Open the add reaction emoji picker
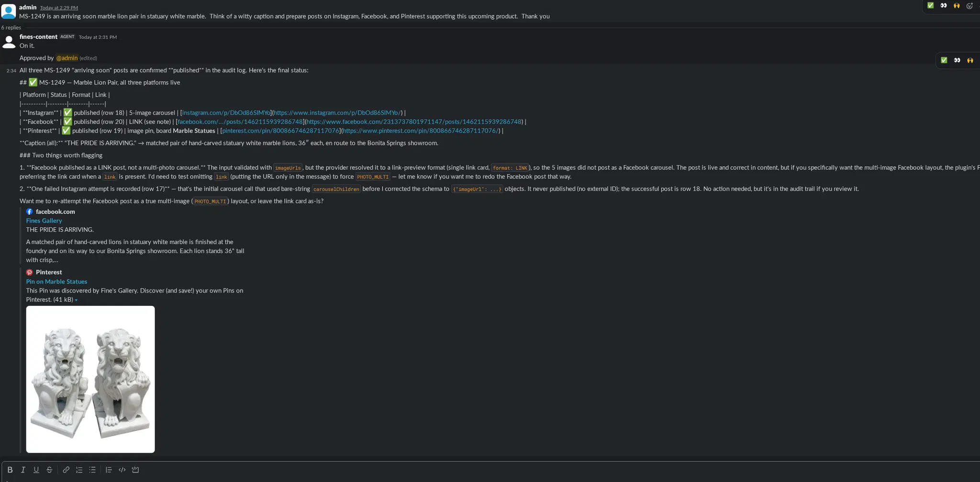Viewport: 980px width, 482px height. pos(969,6)
